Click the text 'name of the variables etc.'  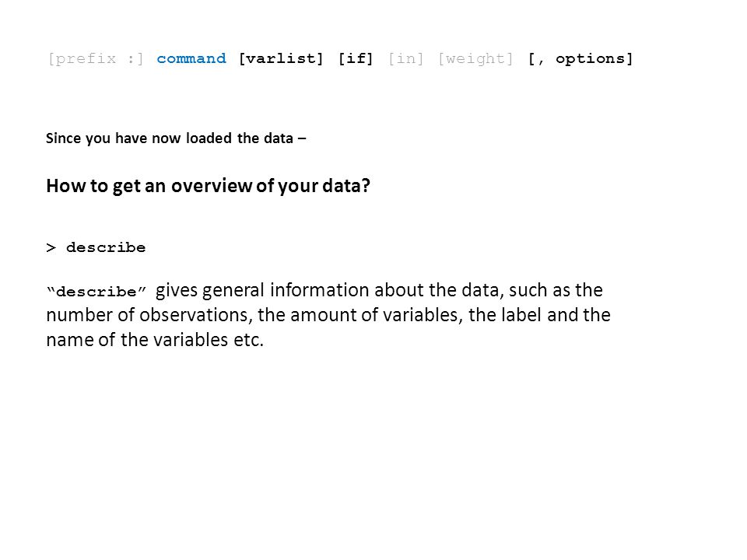click(x=154, y=340)
